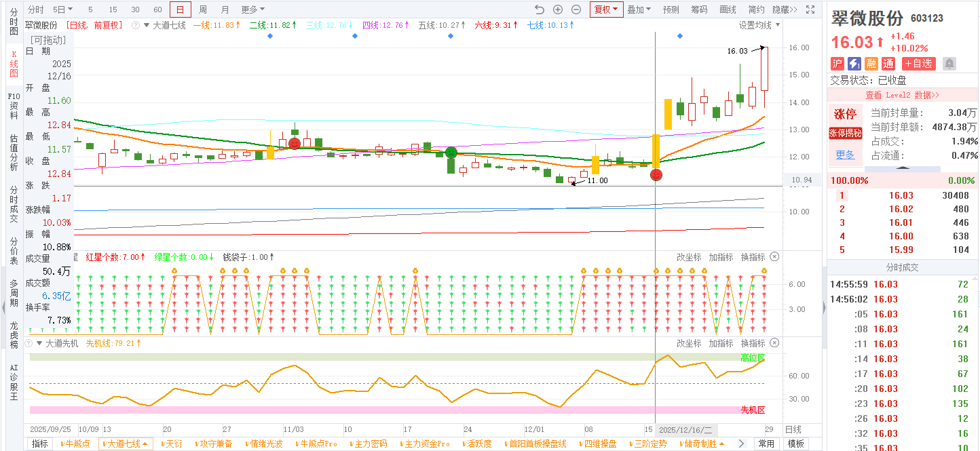
Task: Click the undo arrow icon in chart toolbar
Action: pyautogui.click(x=540, y=9)
